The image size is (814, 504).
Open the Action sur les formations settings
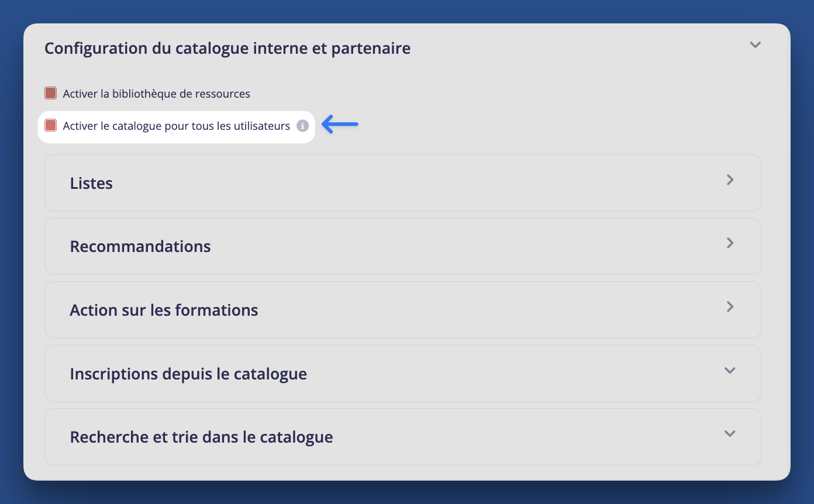pyautogui.click(x=402, y=309)
